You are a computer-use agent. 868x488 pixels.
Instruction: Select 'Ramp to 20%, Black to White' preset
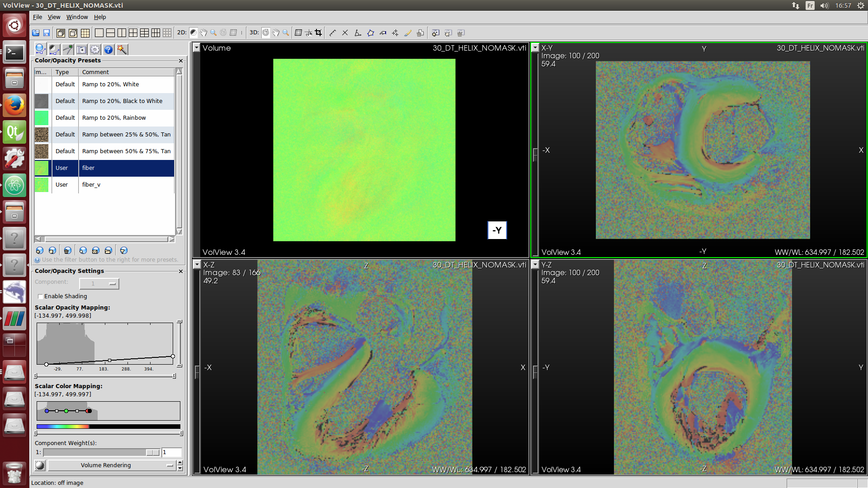point(104,101)
